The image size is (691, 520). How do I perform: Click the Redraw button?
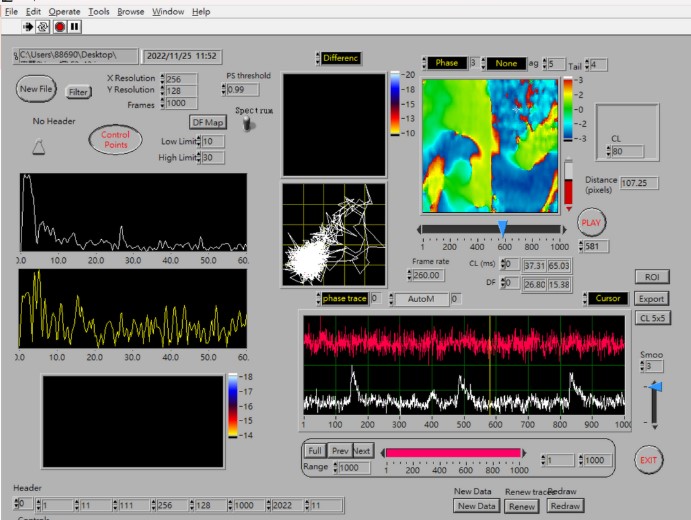pos(565,506)
